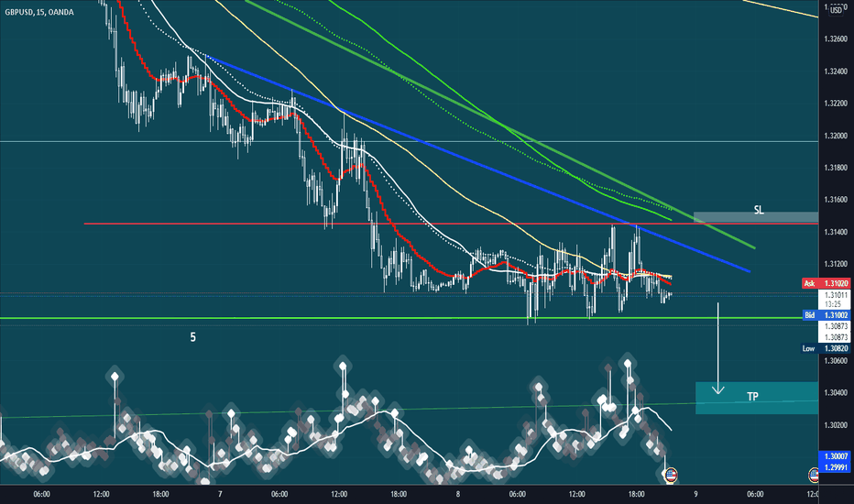Click the US flag economic event icon
Screen dimensions: 854x504
point(671,475)
